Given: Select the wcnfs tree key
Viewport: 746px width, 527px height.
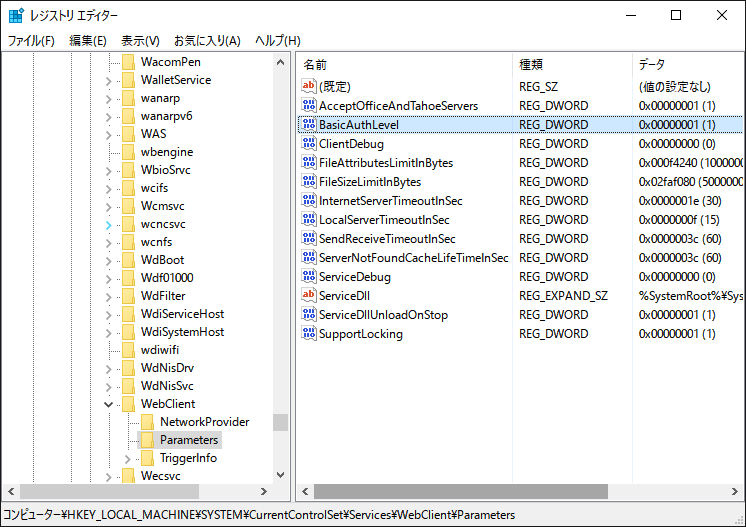Looking at the screenshot, I should pyautogui.click(x=156, y=242).
